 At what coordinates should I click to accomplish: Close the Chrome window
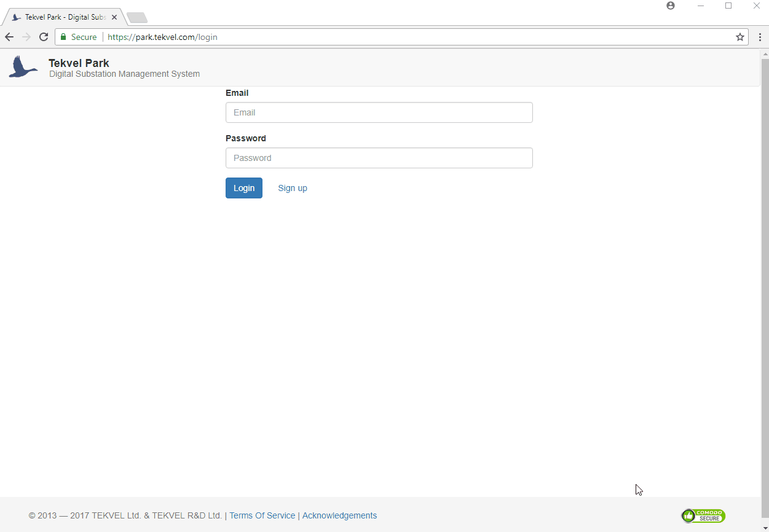[757, 6]
